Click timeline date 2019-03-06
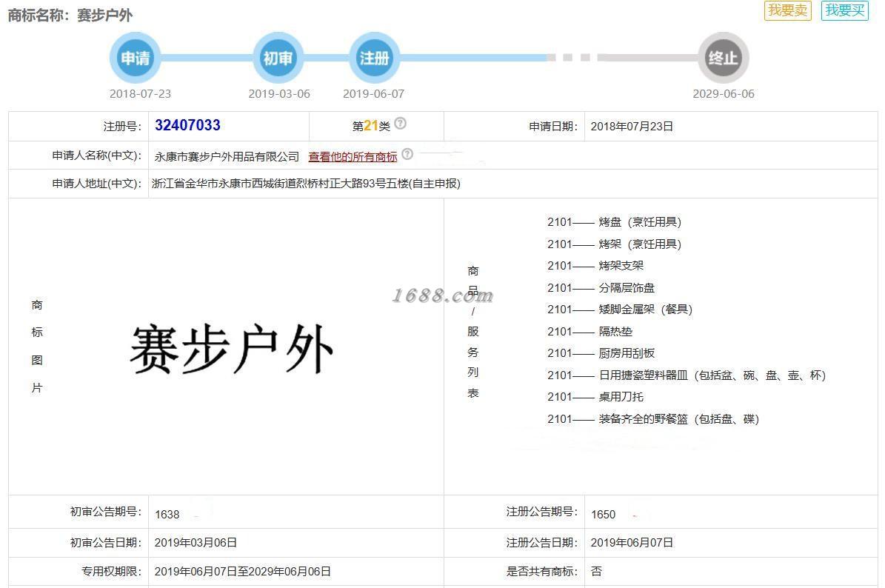 click(x=279, y=93)
